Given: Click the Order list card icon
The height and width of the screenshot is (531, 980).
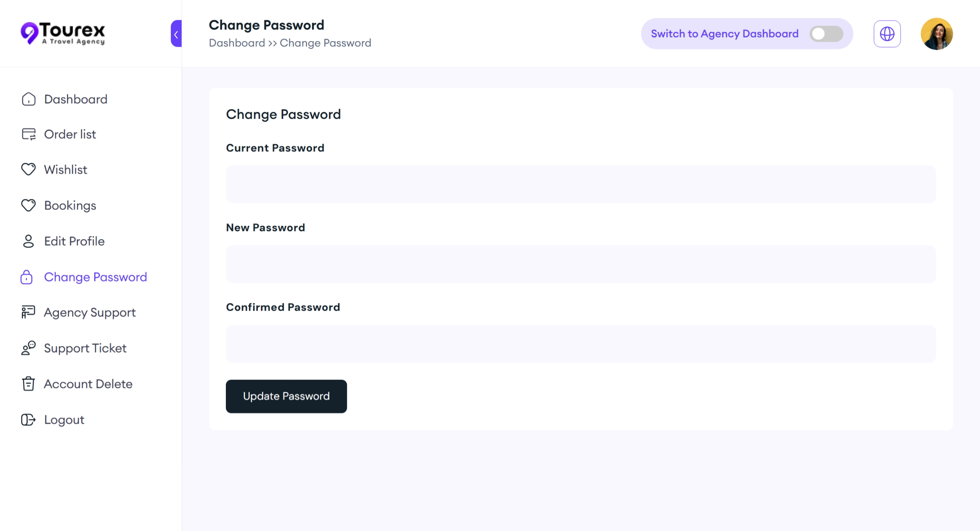Looking at the screenshot, I should tap(29, 134).
